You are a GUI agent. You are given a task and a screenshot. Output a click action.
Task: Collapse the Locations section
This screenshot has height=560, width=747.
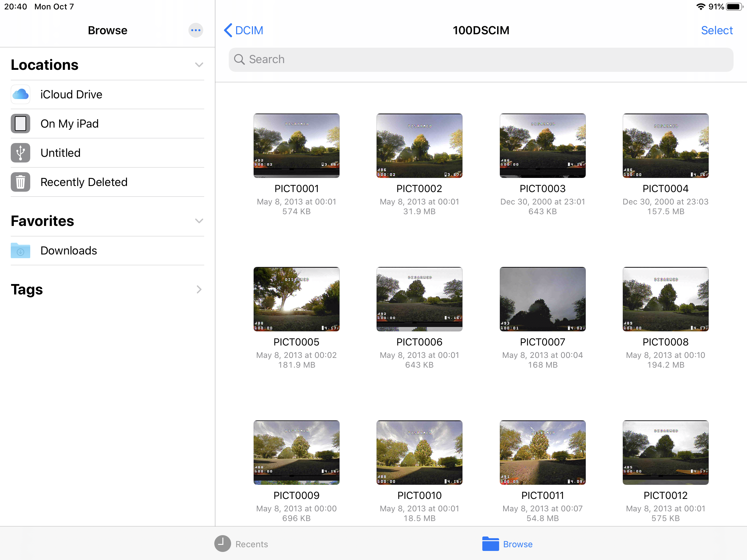click(x=199, y=65)
